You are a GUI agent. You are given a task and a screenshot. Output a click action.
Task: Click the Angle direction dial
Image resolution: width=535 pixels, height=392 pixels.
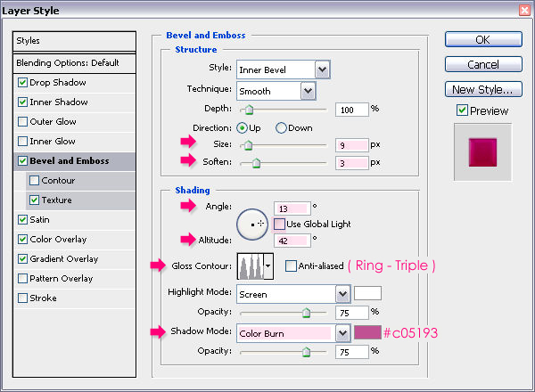pyautogui.click(x=253, y=227)
